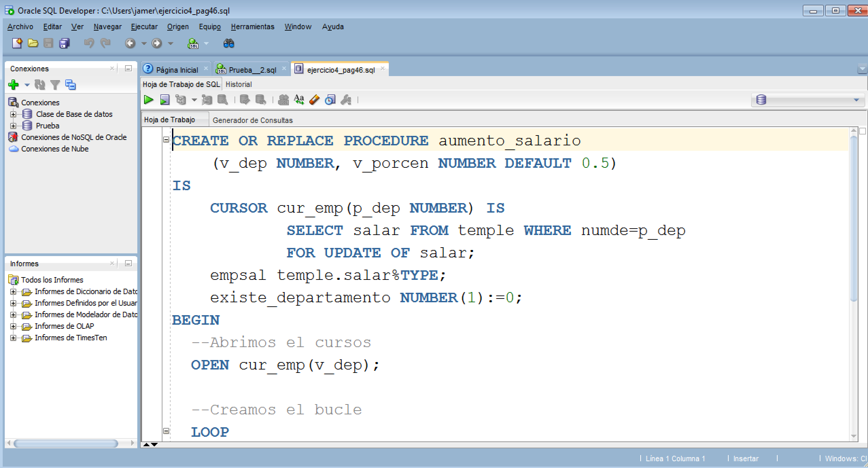Add a new connection with the green plus
This screenshot has width=868, height=468.
click(14, 85)
